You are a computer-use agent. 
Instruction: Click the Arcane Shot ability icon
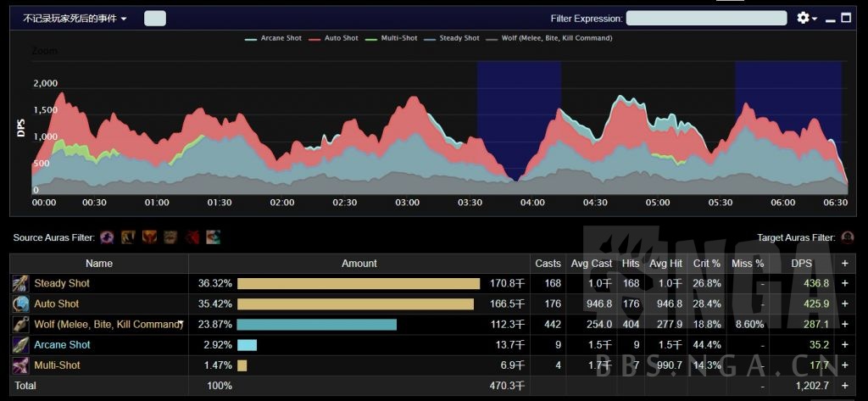pos(20,345)
